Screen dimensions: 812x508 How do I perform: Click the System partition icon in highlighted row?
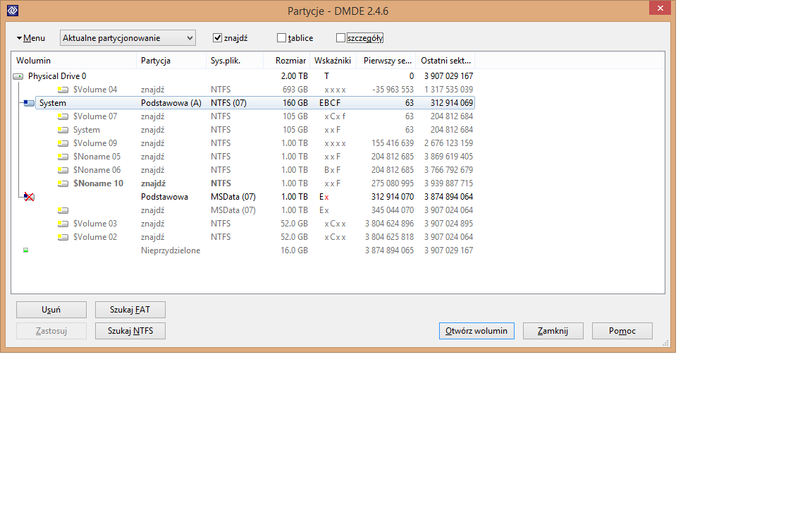click(29, 103)
